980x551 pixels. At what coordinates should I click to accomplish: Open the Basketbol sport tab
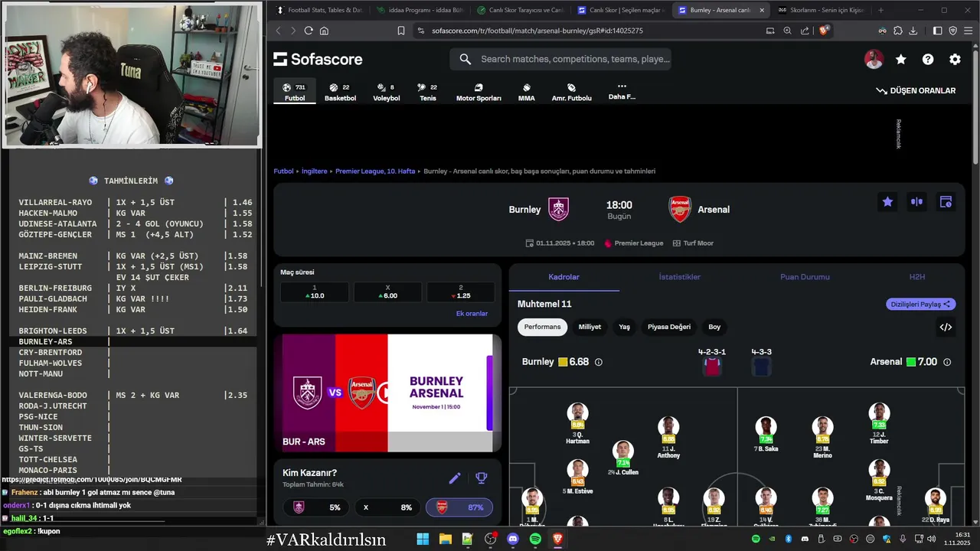[x=340, y=92]
